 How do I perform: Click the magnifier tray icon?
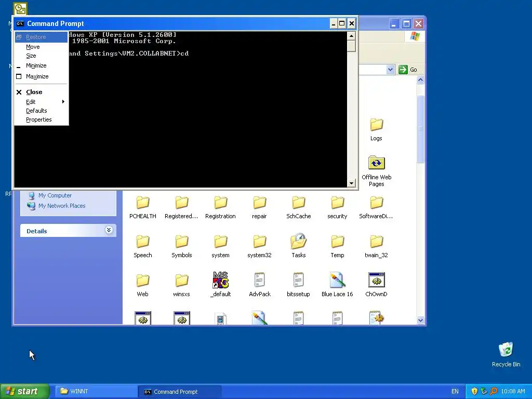click(x=494, y=391)
